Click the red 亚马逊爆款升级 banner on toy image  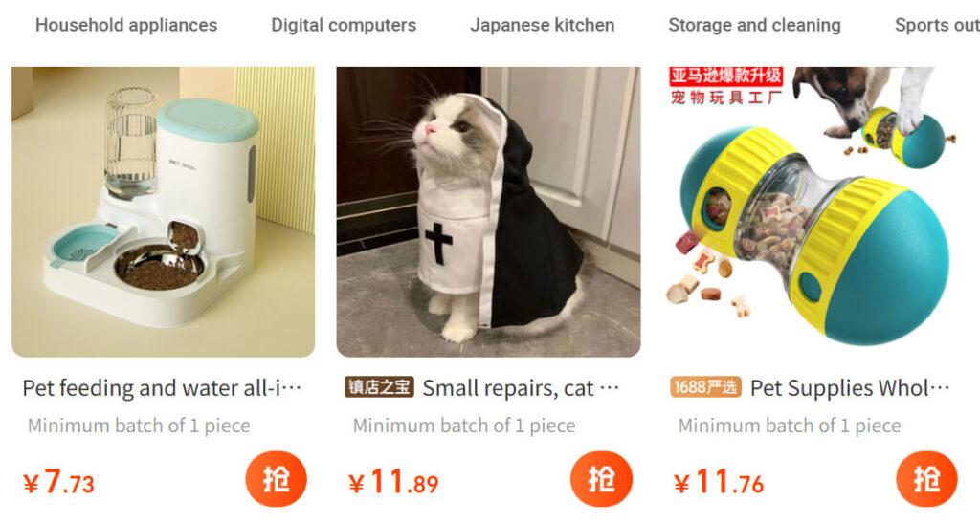pos(725,76)
